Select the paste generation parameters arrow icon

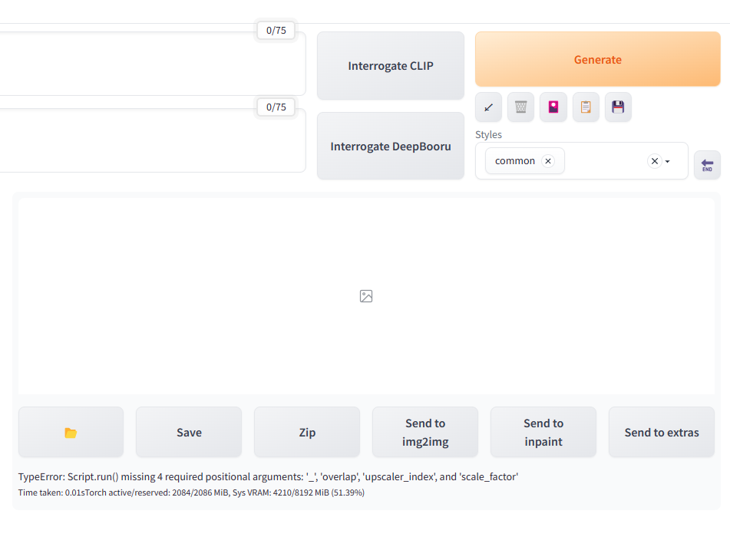488,107
